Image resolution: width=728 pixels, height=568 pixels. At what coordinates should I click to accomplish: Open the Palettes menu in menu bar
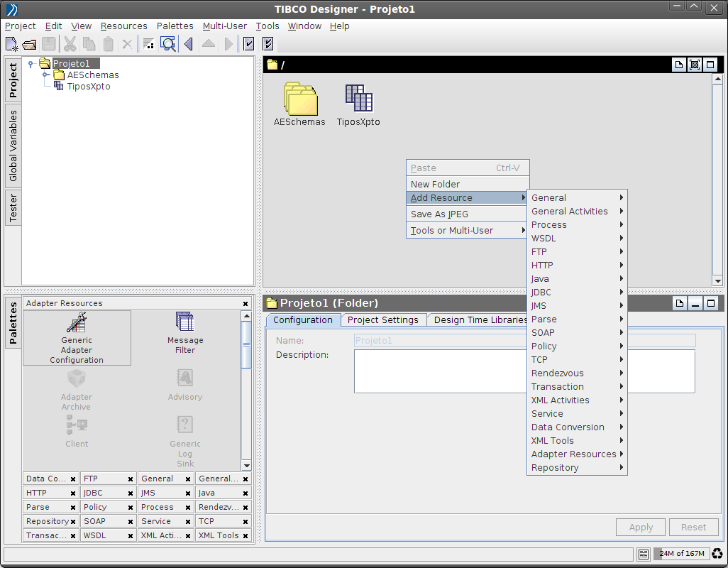coord(175,26)
